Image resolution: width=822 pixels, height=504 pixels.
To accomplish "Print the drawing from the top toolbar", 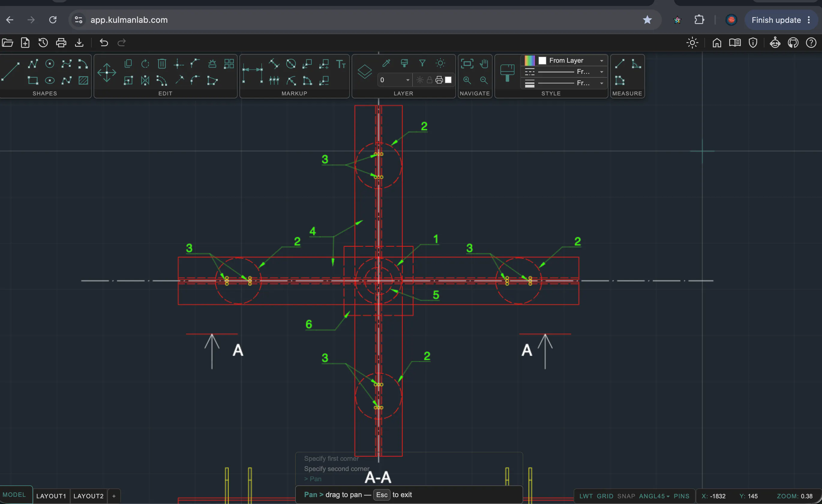I will [61, 43].
